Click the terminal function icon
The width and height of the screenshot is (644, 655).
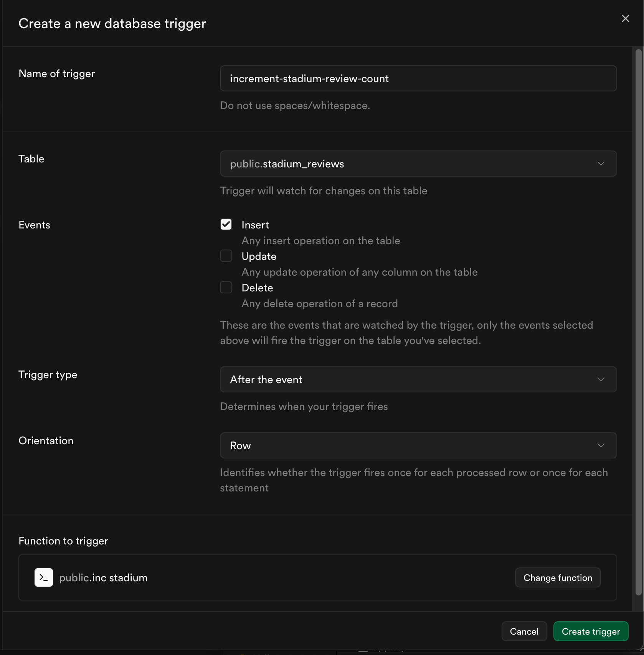pyautogui.click(x=44, y=577)
